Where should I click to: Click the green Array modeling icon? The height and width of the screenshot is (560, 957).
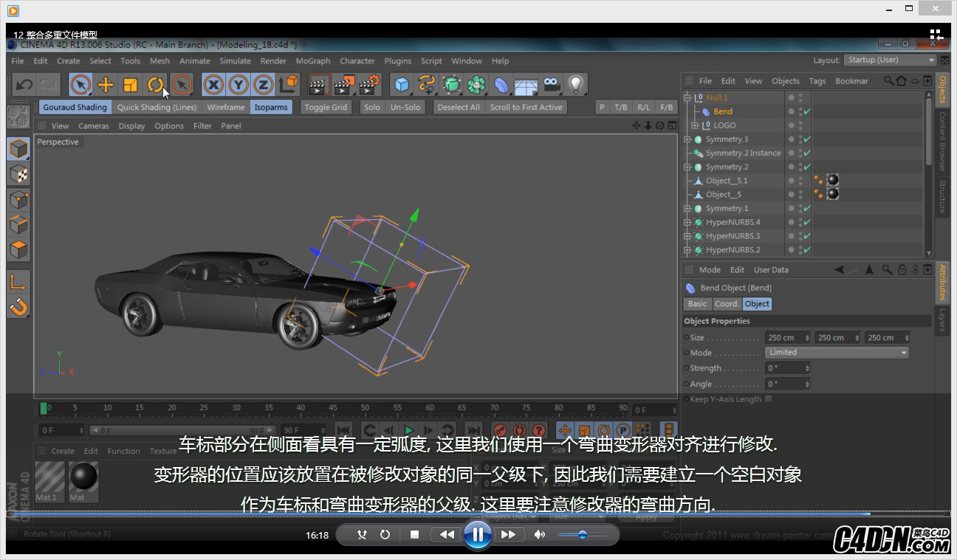(477, 85)
